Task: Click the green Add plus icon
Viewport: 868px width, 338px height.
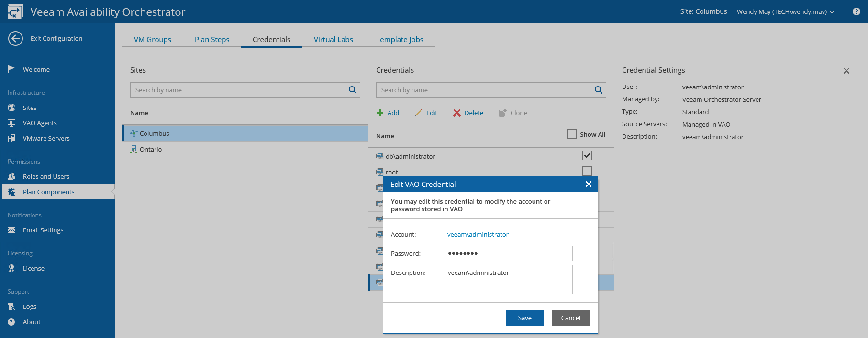Action: click(380, 113)
